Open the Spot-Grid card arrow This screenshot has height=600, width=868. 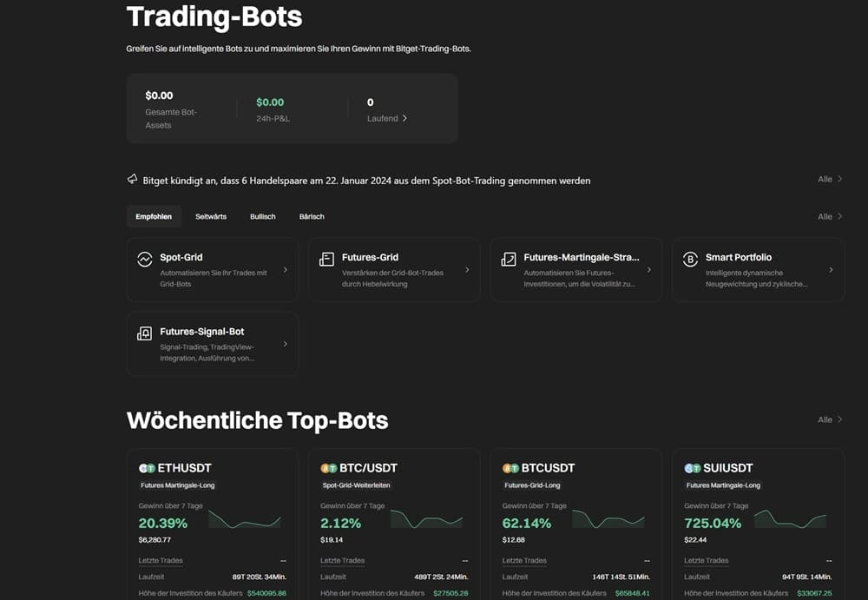[x=286, y=269]
